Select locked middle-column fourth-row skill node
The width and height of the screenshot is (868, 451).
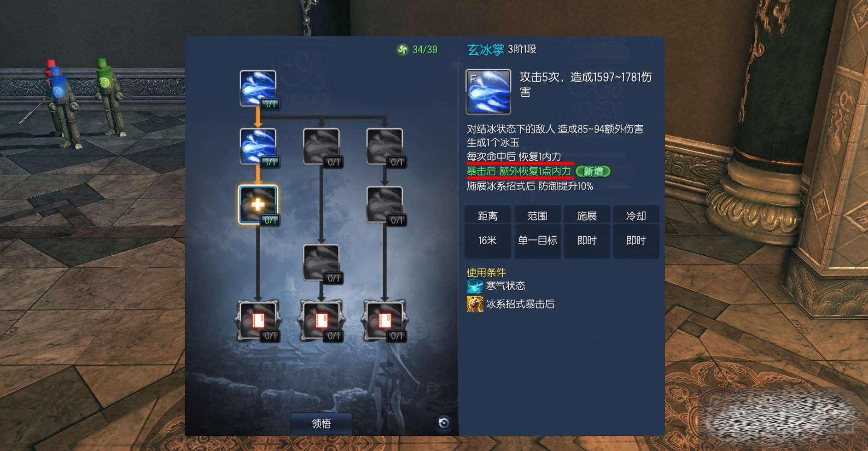pyautogui.click(x=321, y=263)
